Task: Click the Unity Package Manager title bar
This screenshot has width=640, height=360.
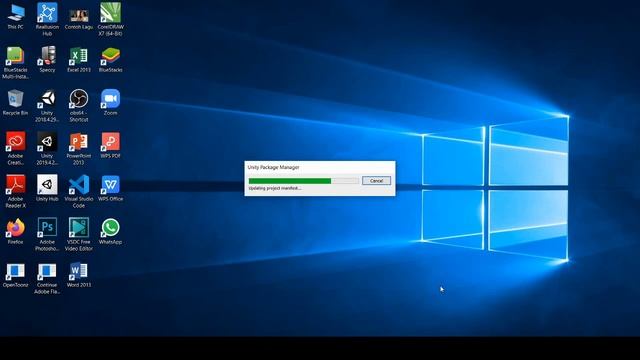Action: (320, 167)
